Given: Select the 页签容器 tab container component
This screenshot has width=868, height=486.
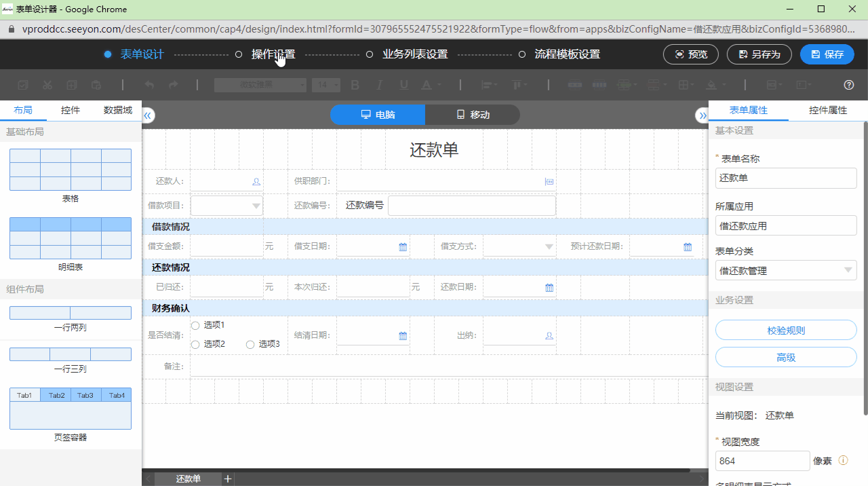Looking at the screenshot, I should pos(71,409).
